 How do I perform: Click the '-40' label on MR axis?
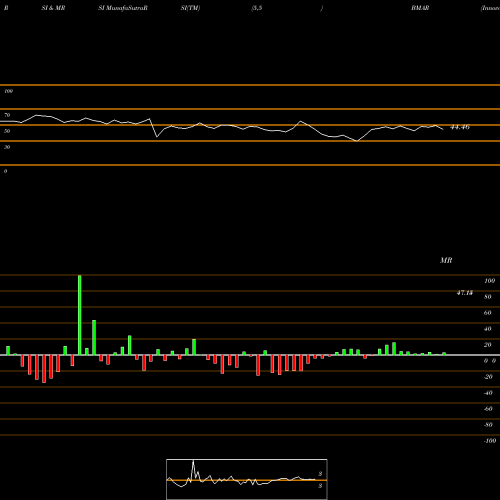pos(488,393)
